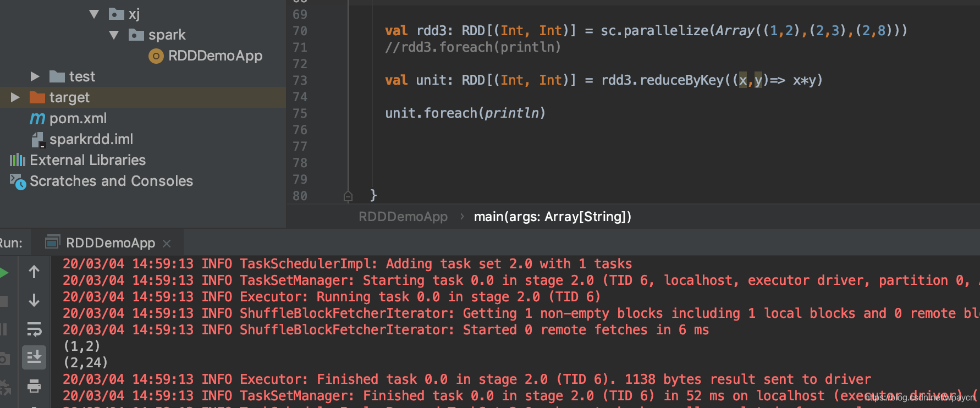The image size is (980, 408).
Task: Click the RDDDemoApp object icon
Action: pyautogui.click(x=156, y=56)
